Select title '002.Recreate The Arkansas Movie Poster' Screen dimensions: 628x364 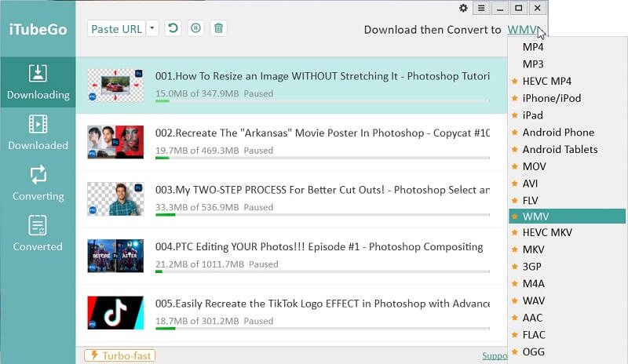(323, 133)
